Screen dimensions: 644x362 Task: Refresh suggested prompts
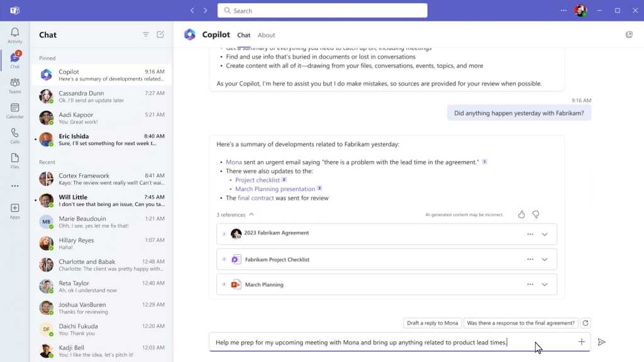586,323
